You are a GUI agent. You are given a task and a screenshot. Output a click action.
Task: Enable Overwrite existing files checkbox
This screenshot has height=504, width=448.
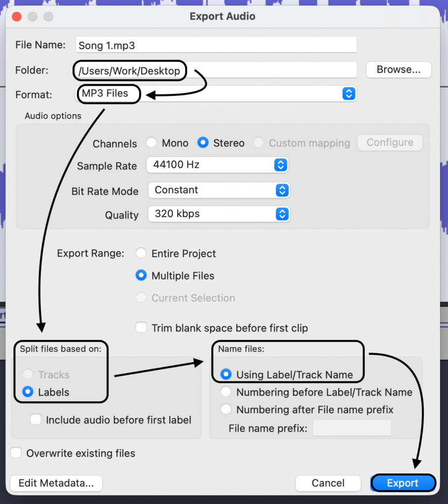16,453
